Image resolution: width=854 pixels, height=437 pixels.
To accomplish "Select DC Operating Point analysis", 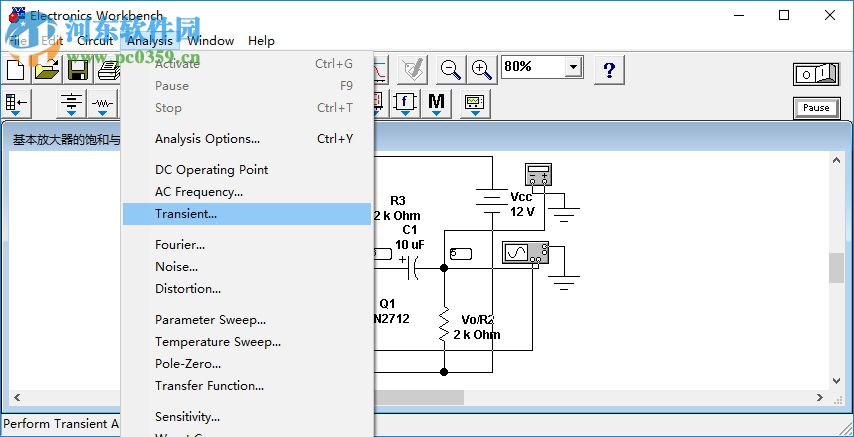I will (x=247, y=170).
